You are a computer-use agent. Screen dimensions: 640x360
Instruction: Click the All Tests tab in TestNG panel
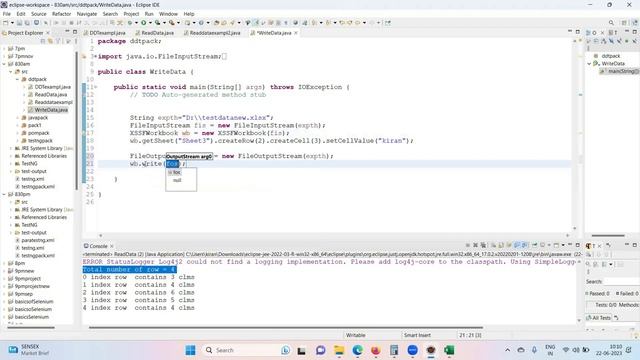click(x=598, y=318)
